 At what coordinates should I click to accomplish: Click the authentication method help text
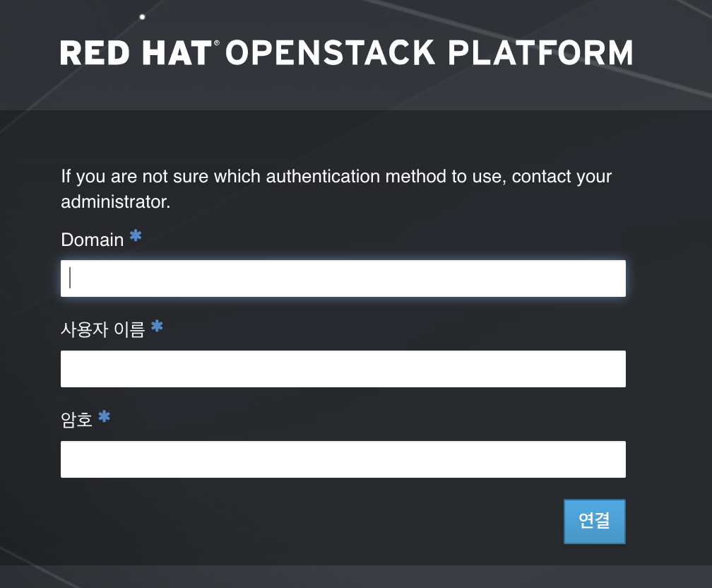point(336,189)
